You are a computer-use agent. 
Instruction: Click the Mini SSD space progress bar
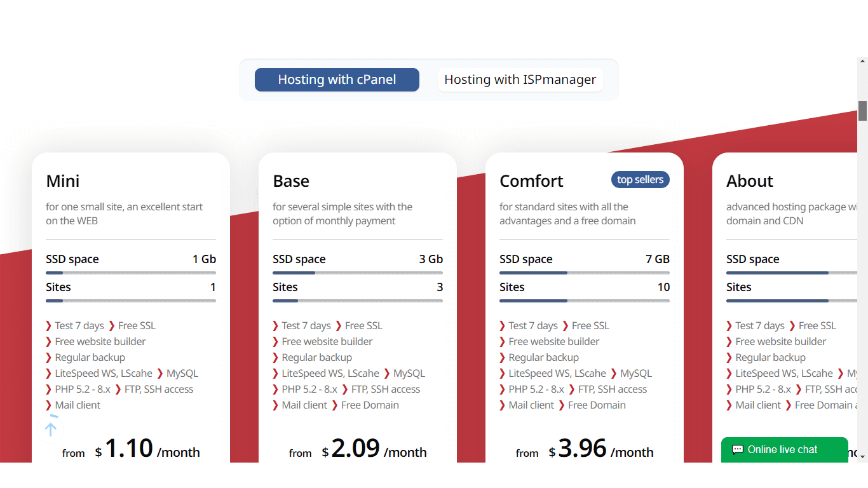click(x=131, y=273)
